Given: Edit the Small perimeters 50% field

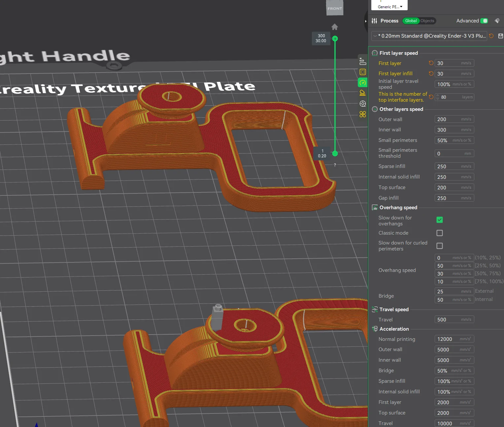Looking at the screenshot, I should [454, 140].
